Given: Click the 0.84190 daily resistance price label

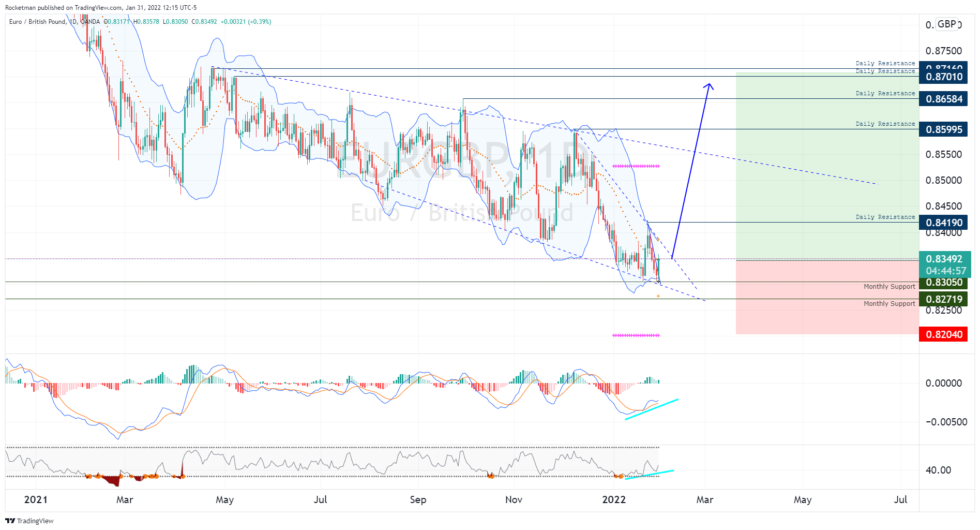Looking at the screenshot, I should point(943,223).
